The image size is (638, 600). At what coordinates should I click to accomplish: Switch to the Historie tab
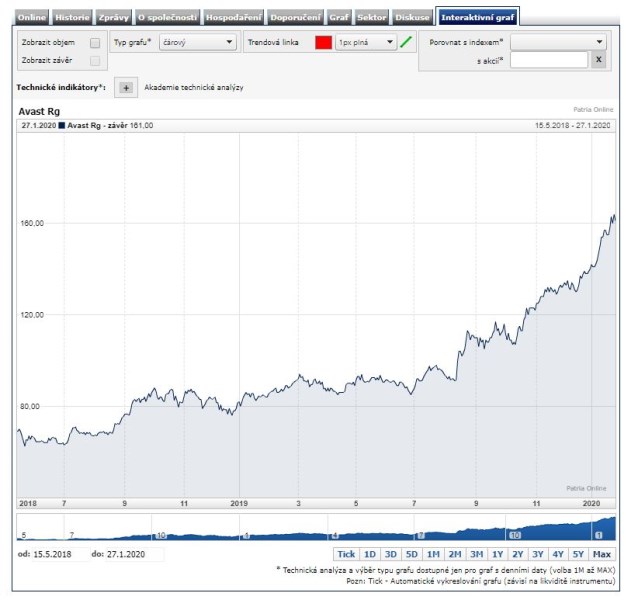pos(71,18)
